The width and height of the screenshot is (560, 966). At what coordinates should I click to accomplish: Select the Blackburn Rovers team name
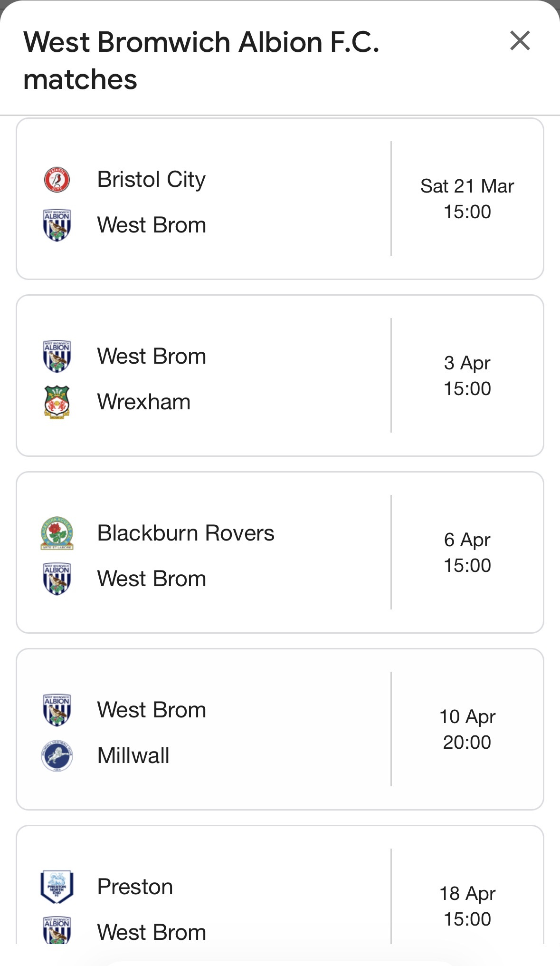tap(186, 533)
